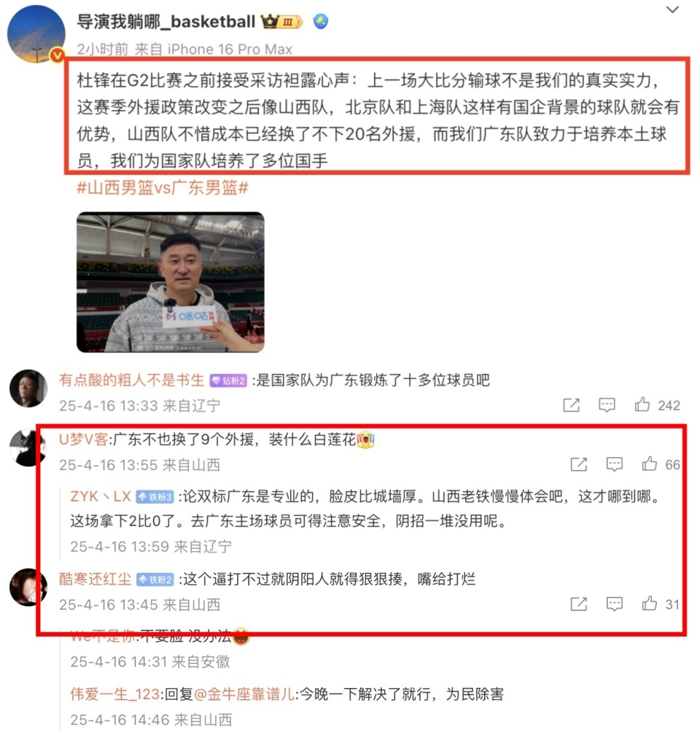Share the comment by 有点酸的粗人不是书生
700x731 pixels.
571,404
